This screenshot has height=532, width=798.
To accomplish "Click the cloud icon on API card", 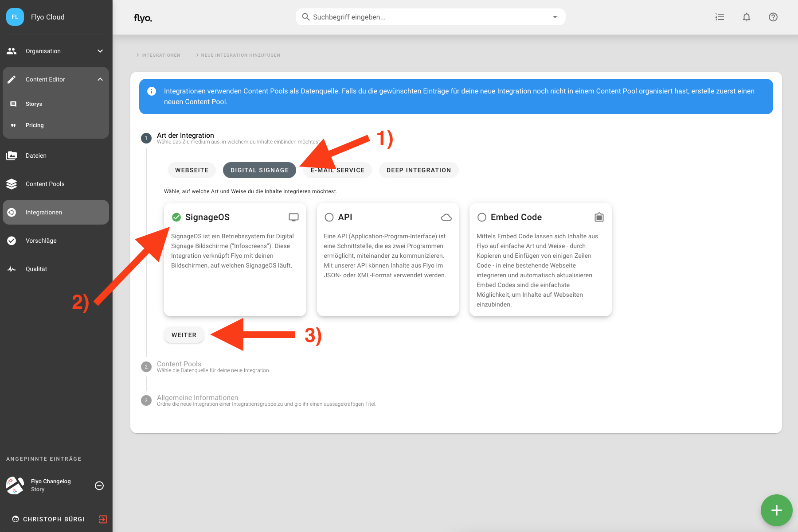I will click(x=446, y=217).
